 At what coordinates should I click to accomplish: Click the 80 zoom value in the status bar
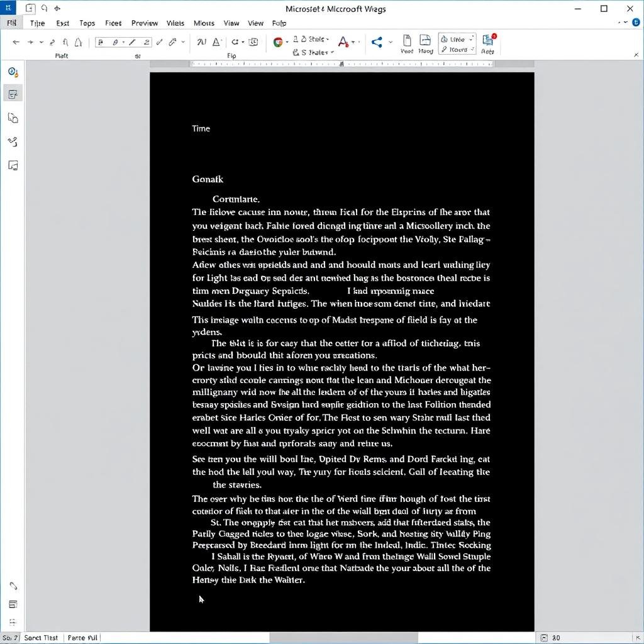(x=556, y=638)
